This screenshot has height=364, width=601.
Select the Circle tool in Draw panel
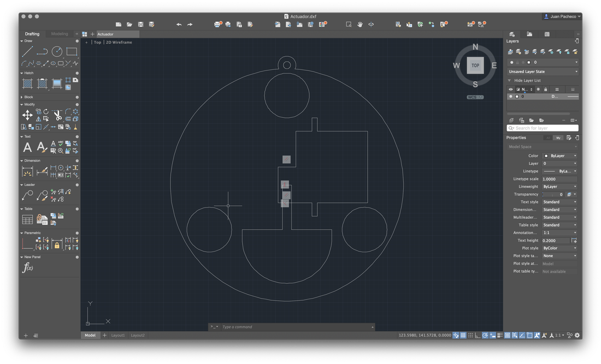pos(57,51)
